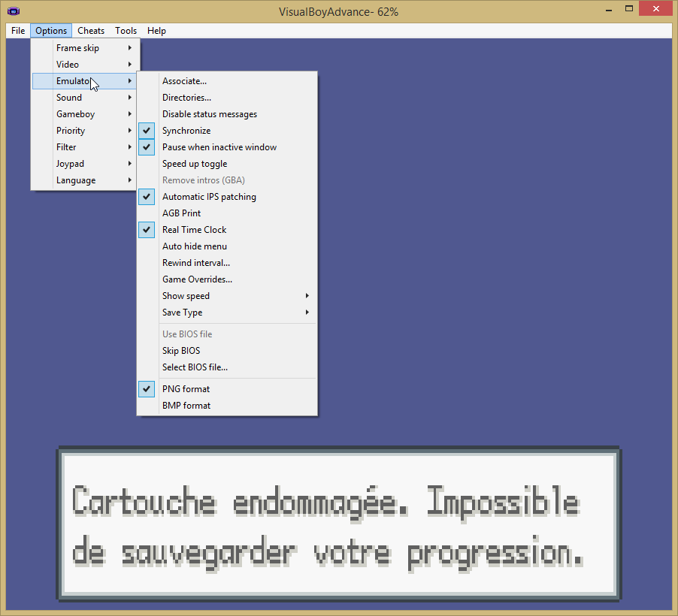Choose Select BIOS file... entry
Screen dimensions: 678x616
point(227,367)
